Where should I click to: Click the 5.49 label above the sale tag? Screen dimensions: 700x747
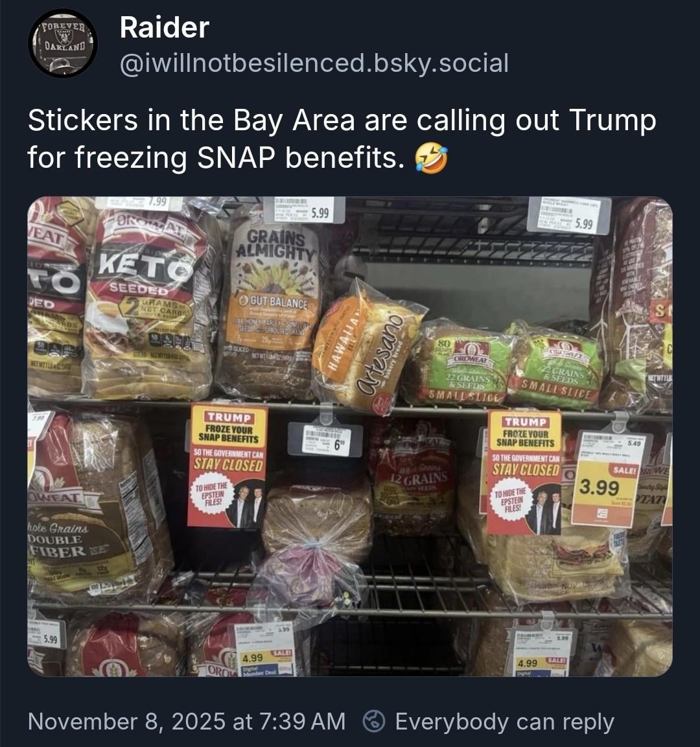[x=611, y=444]
